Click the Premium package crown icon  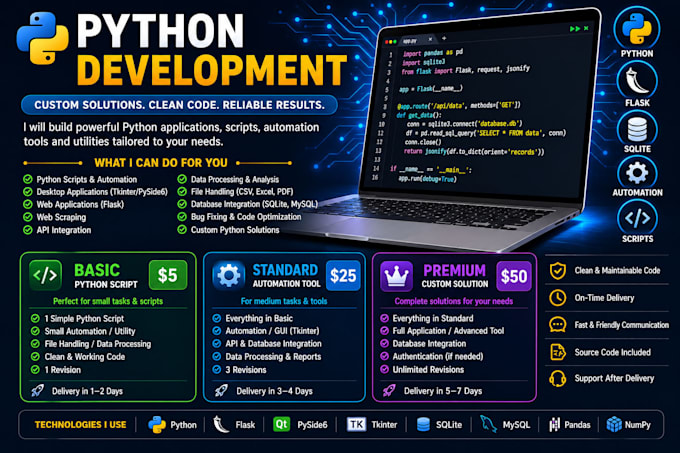(396, 276)
